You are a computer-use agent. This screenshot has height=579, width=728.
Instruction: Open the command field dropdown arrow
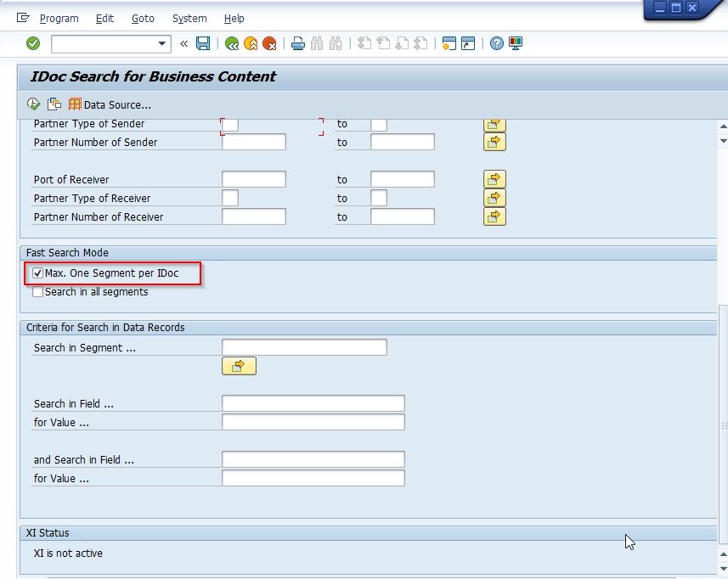coord(161,43)
